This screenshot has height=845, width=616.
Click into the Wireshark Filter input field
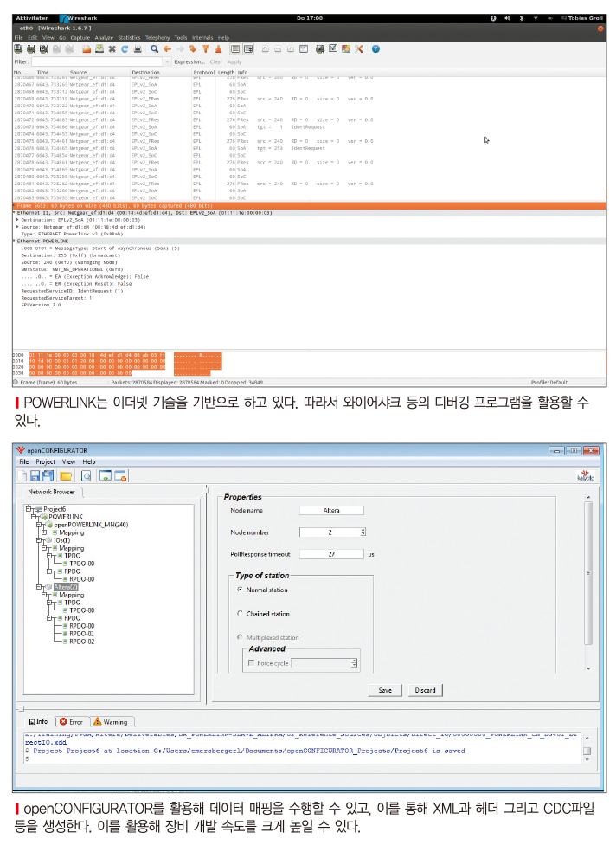[98, 62]
